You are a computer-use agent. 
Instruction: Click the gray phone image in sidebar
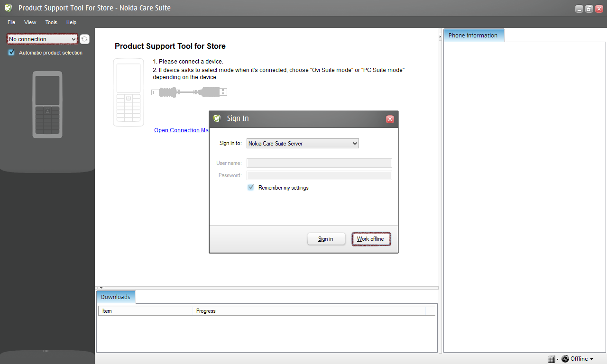point(47,105)
